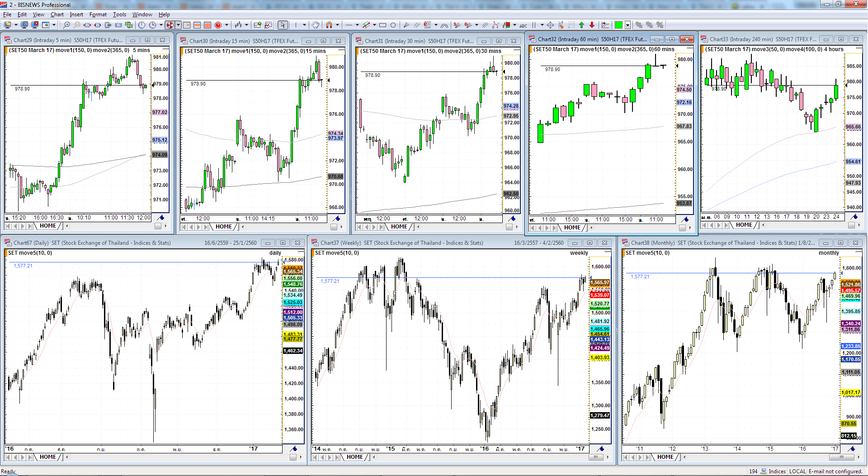Viewport: 868px width, 476px height.
Task: Click the open workspace folder icon
Action: (x=7, y=25)
